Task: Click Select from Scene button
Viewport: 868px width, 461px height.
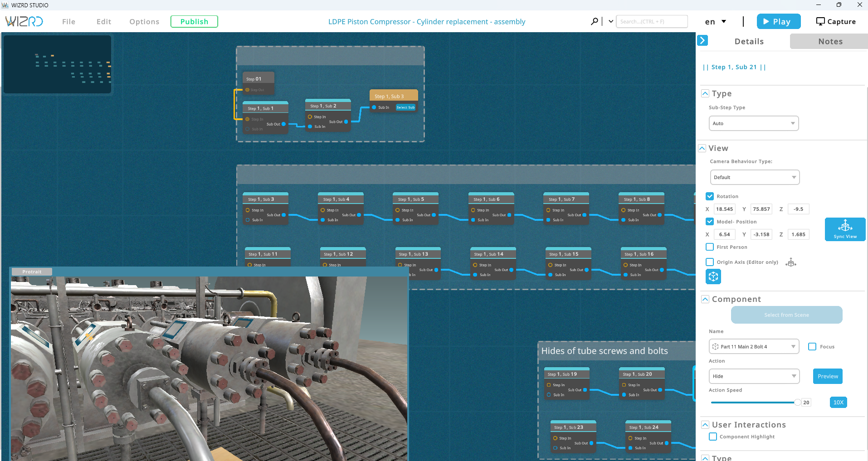Action: coord(786,315)
